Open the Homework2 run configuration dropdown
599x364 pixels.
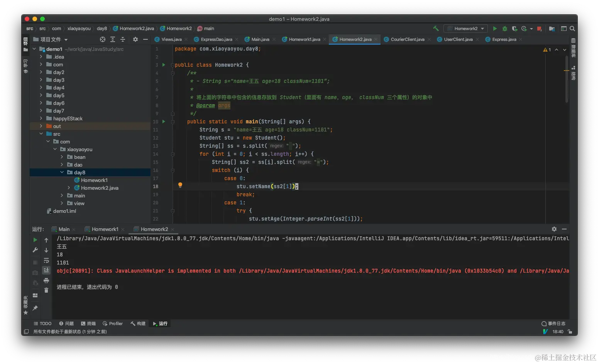tap(465, 29)
